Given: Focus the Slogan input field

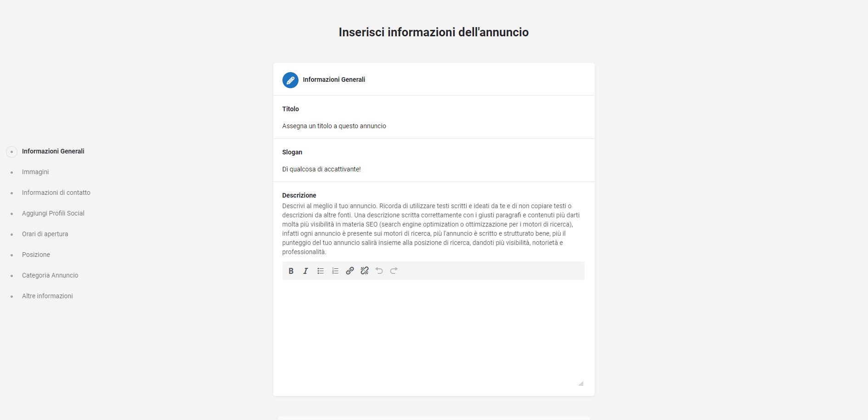Looking at the screenshot, I should (434, 169).
